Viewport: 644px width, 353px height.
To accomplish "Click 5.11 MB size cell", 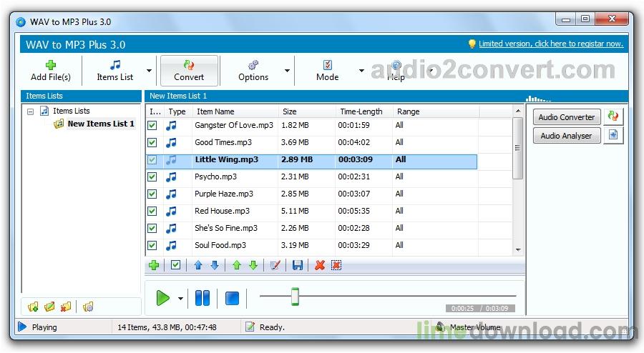I will [x=295, y=211].
